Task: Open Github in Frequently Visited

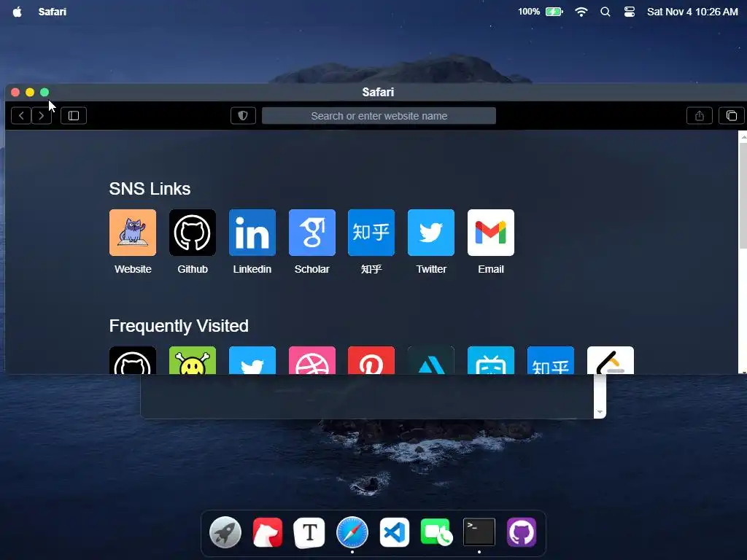Action: click(133, 360)
